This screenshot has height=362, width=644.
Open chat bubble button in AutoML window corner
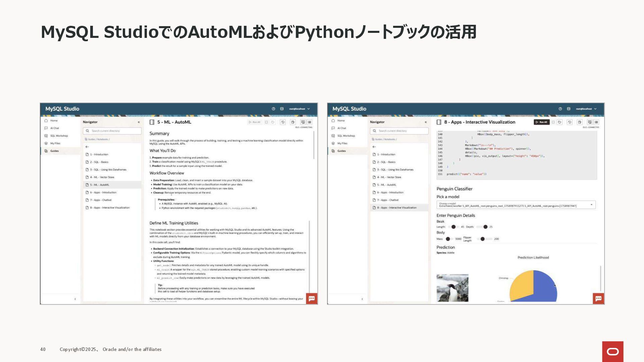312,298
